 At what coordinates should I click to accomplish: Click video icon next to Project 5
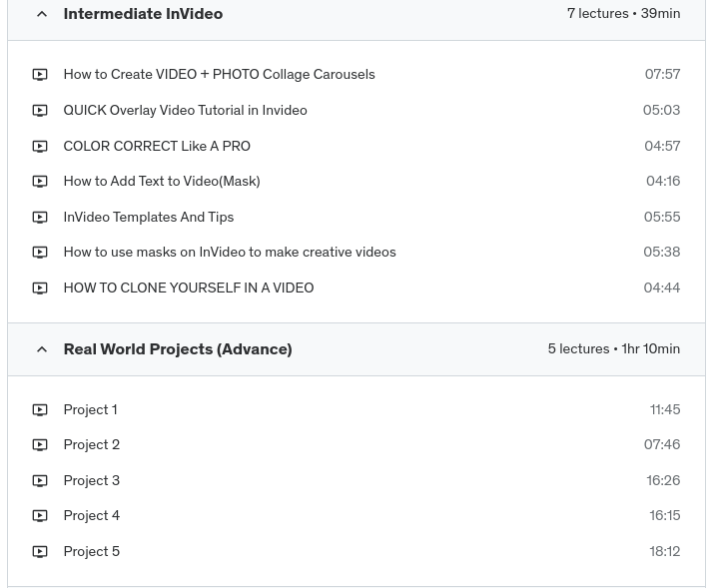coord(40,552)
